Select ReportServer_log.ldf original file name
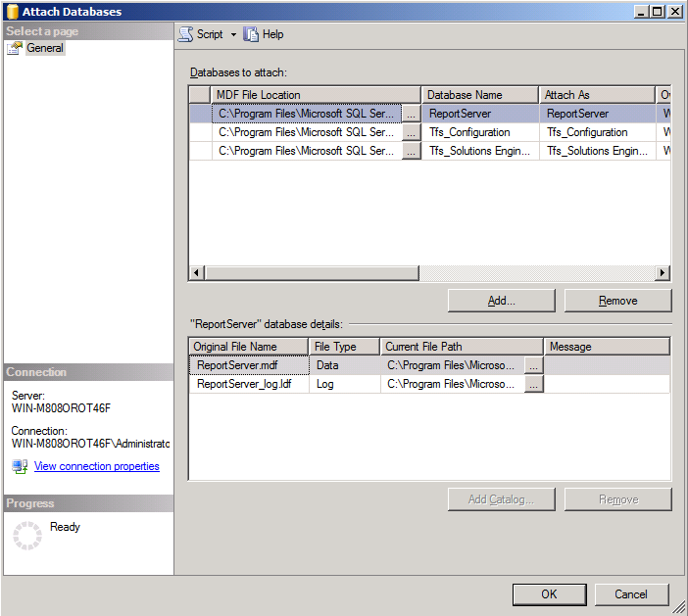688x616 pixels. point(249,384)
